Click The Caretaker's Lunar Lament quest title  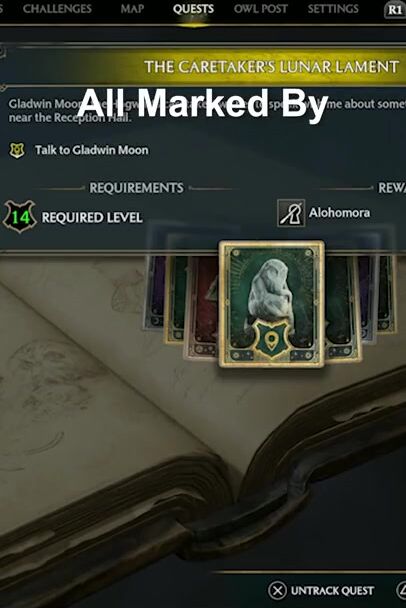[271, 67]
